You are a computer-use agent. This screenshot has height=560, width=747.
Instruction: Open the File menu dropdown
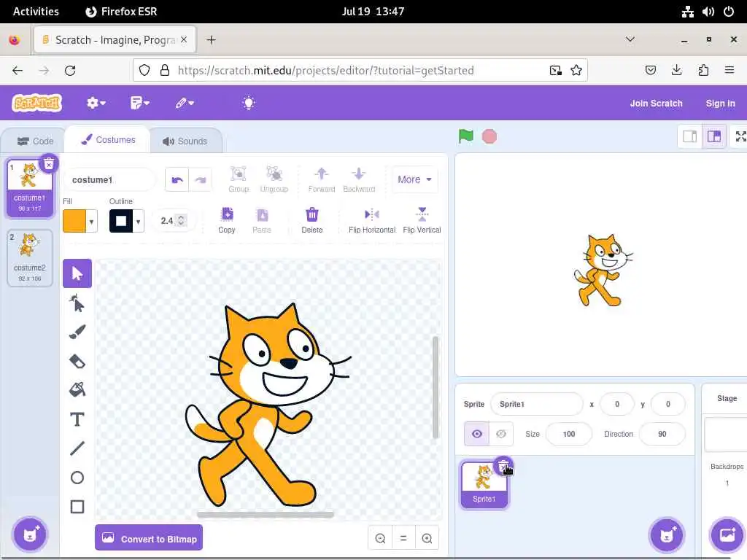coord(139,103)
